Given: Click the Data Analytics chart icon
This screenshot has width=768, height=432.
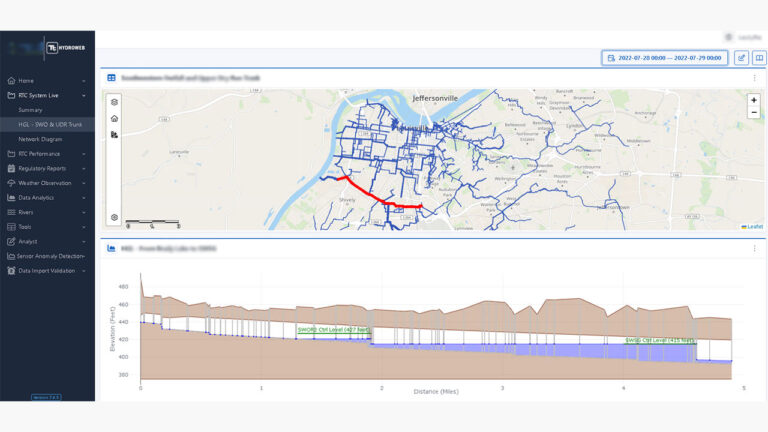Looking at the screenshot, I should pyautogui.click(x=11, y=197).
